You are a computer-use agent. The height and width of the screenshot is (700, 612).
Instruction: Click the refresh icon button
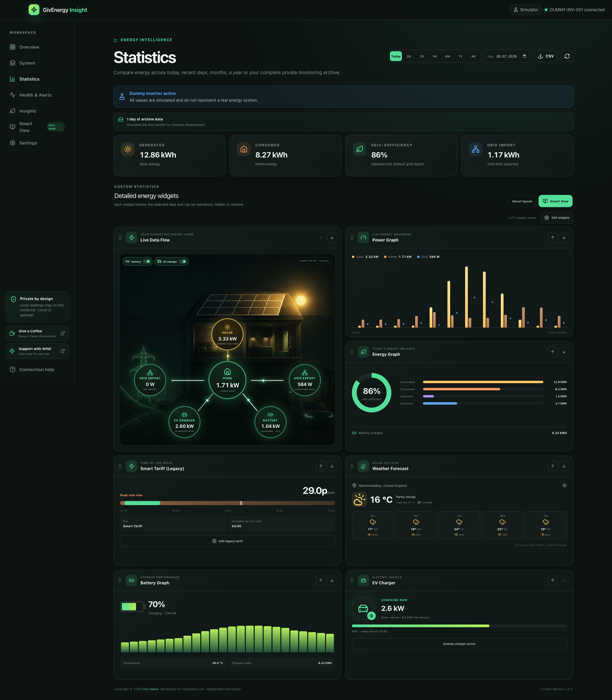click(567, 56)
